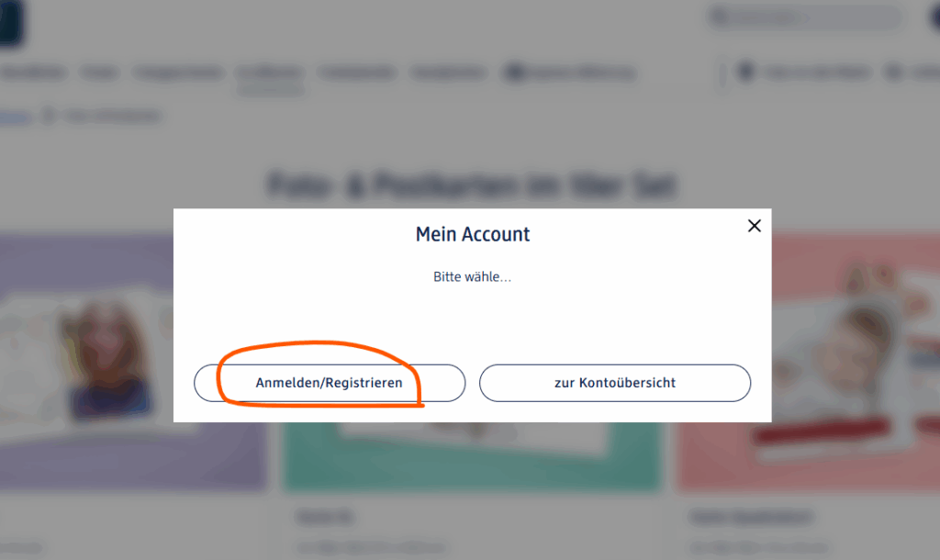
Task: Click the product title below the teal card
Action: 314,517
